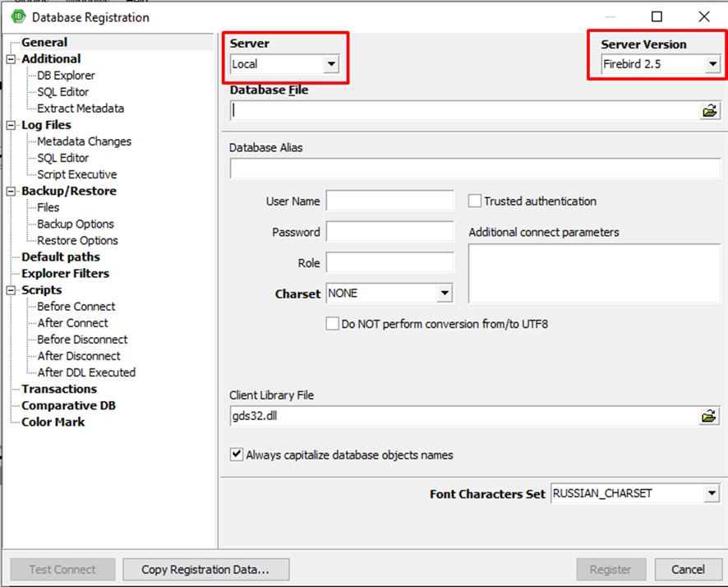Collapse the Log Files tree node
728x587 pixels.
[11, 125]
